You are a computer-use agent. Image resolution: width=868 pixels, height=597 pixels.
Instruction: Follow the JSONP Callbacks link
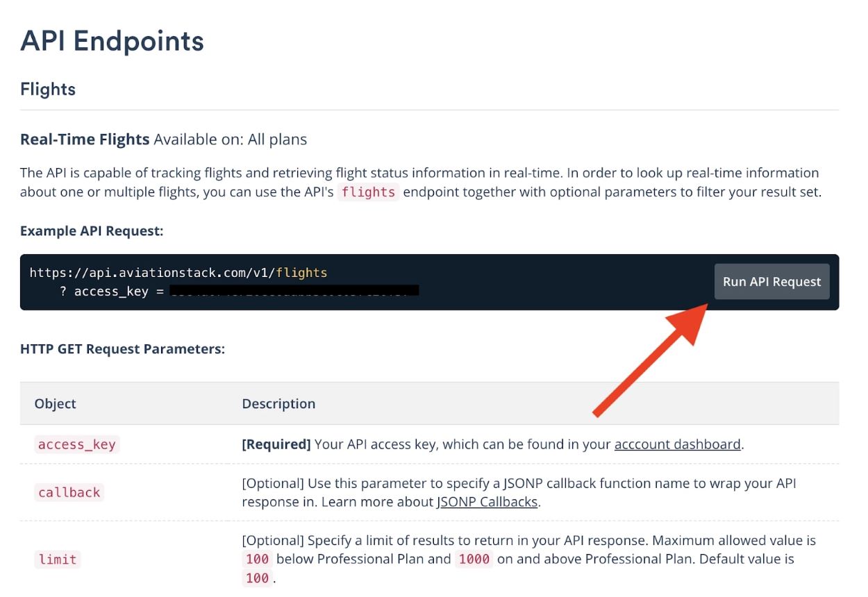click(487, 502)
